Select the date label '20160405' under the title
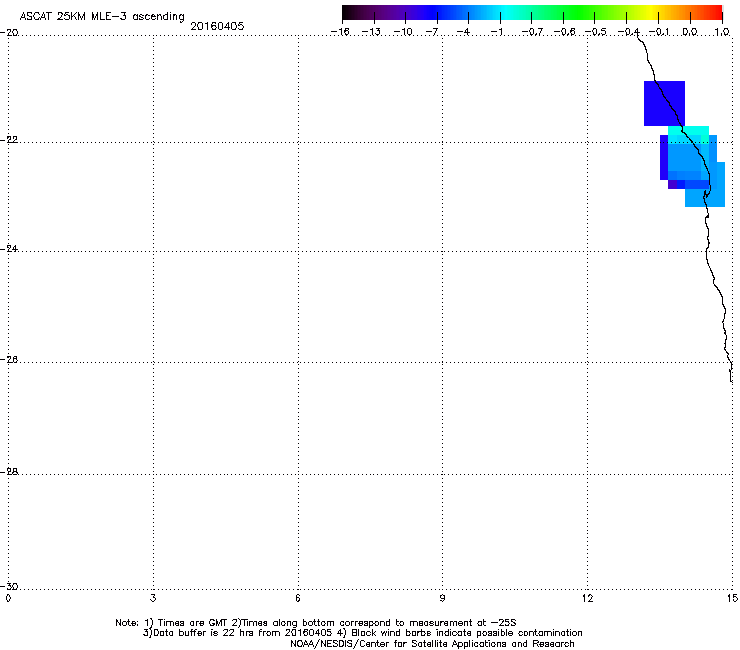The width and height of the screenshot is (740, 650). (217, 26)
